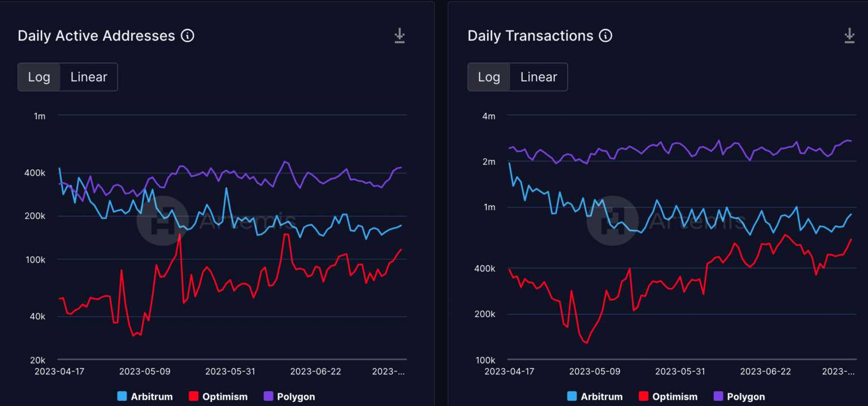The height and width of the screenshot is (406, 868).
Task: Click the Daily Transactions title
Action: [530, 36]
